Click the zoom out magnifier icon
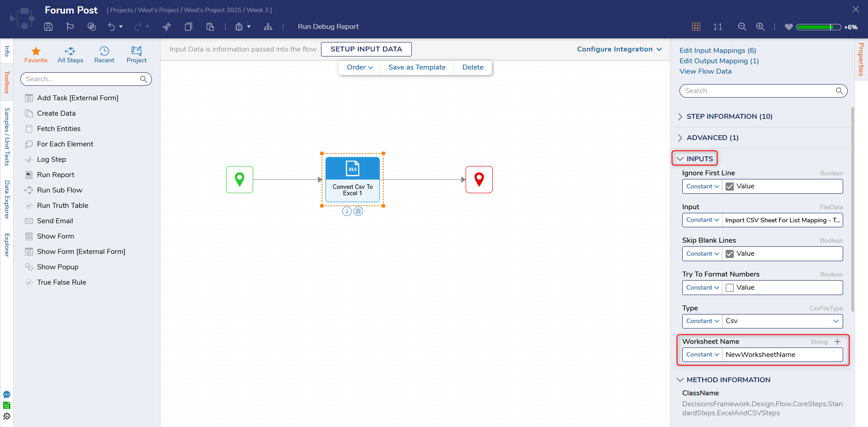Screen dimensions: 868x427 [x=742, y=27]
